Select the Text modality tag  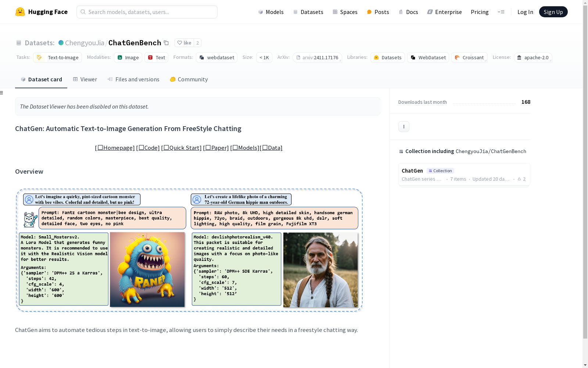[x=156, y=57]
